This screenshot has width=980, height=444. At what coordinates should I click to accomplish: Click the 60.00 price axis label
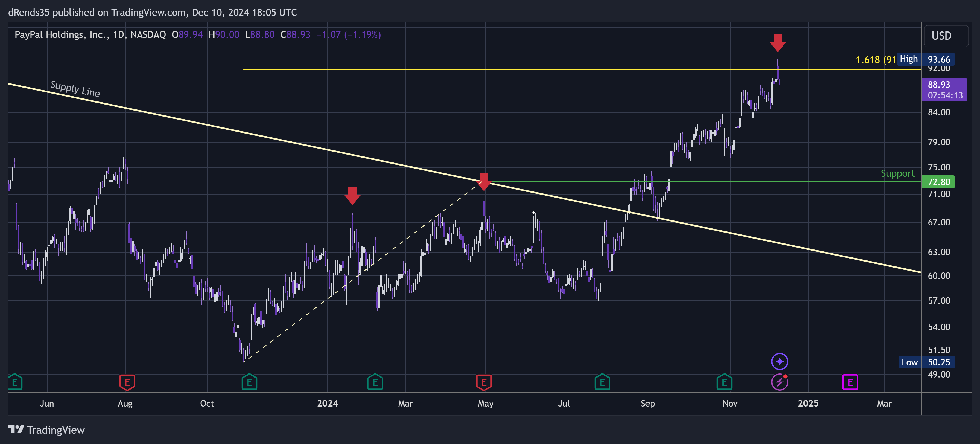938,276
